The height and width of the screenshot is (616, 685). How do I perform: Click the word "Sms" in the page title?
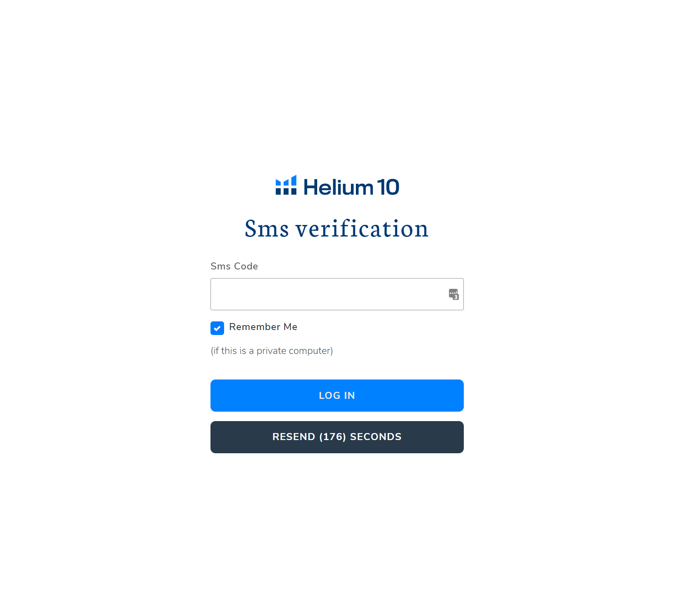267,228
